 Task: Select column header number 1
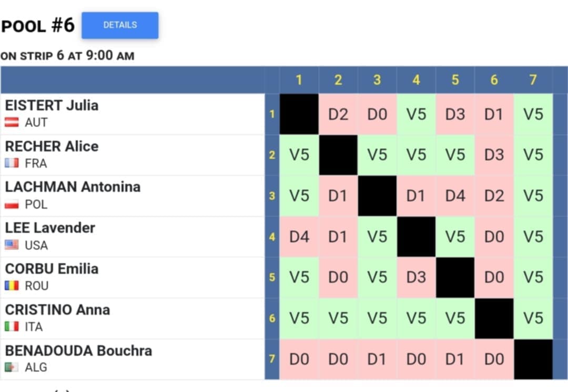(299, 80)
